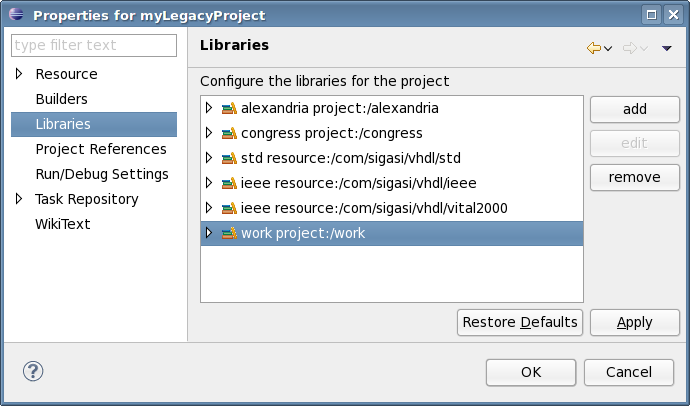Click the vital2000 ieee library icon

click(229, 208)
